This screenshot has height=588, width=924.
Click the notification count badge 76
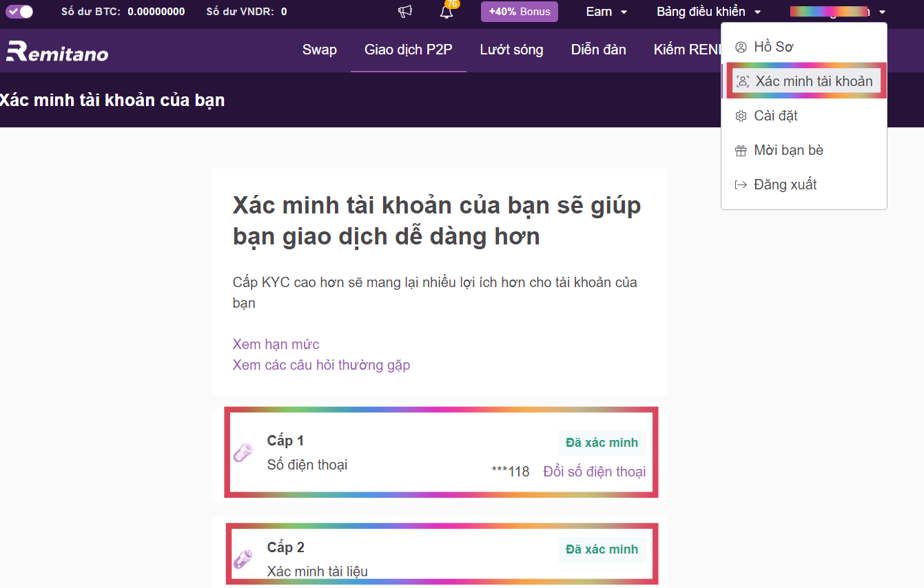453,4
